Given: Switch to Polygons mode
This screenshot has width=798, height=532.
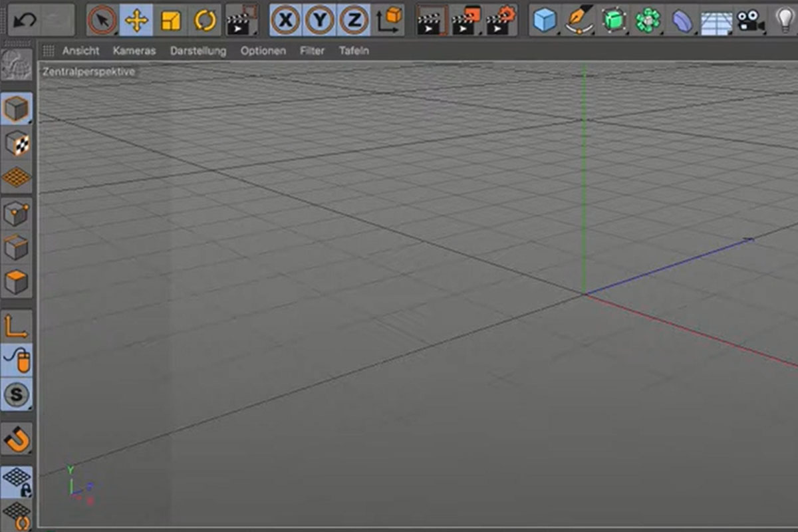Looking at the screenshot, I should (17, 282).
